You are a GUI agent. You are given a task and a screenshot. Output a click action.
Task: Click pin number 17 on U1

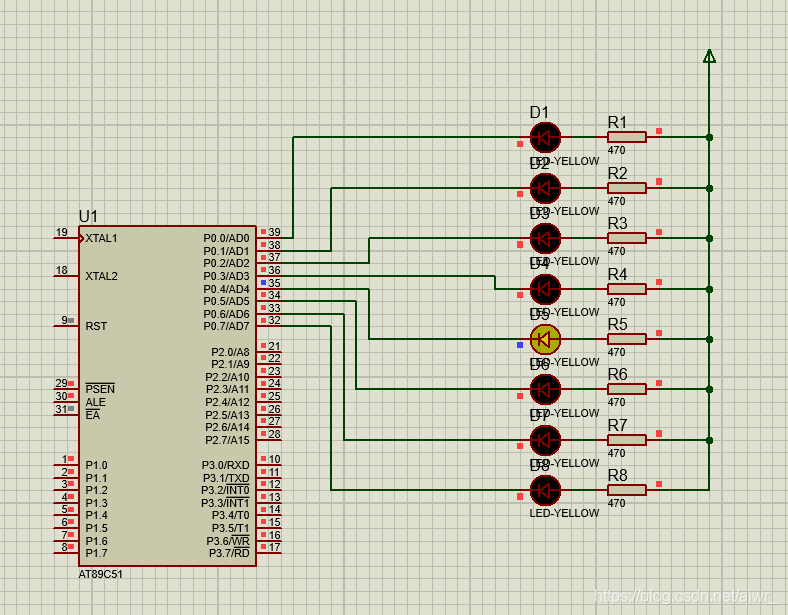pyautogui.click(x=274, y=547)
